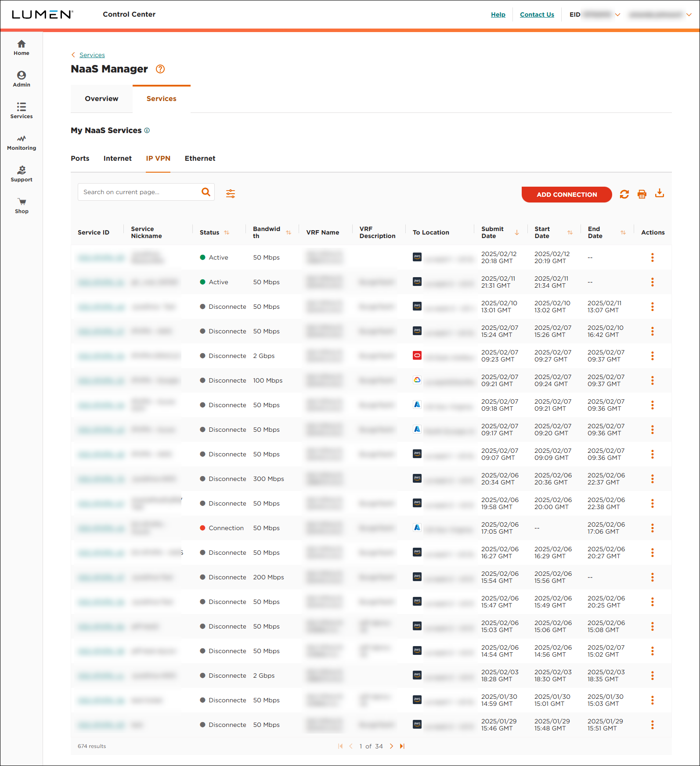
Task: Switch to the Ports tab
Action: pyautogui.click(x=80, y=159)
